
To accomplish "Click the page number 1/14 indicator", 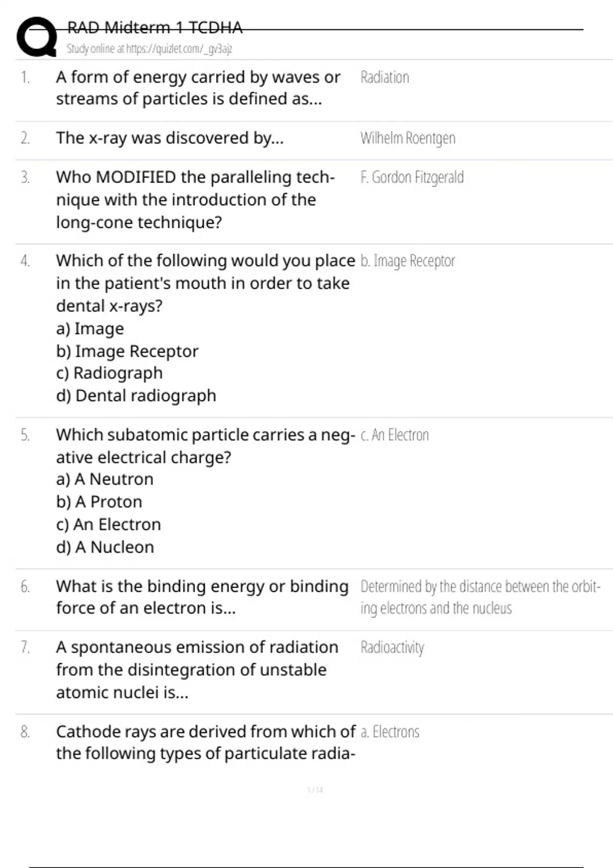I will pyautogui.click(x=315, y=790).
